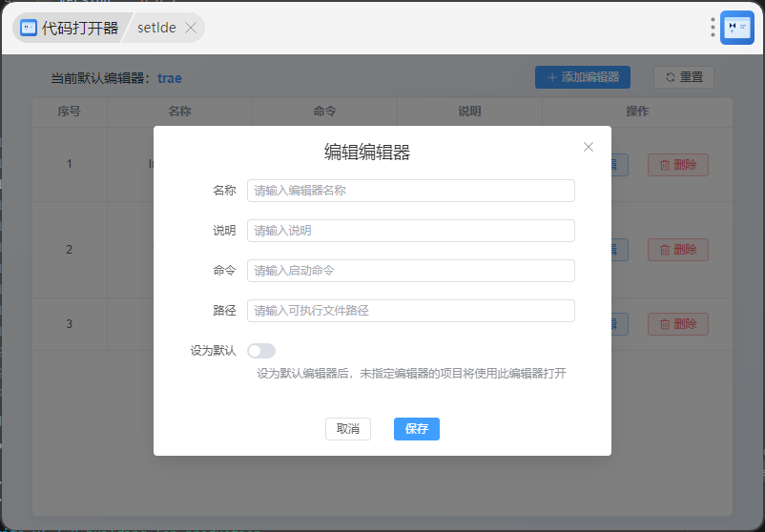
Task: Click the 命令 startup command field
Action: [x=411, y=271]
